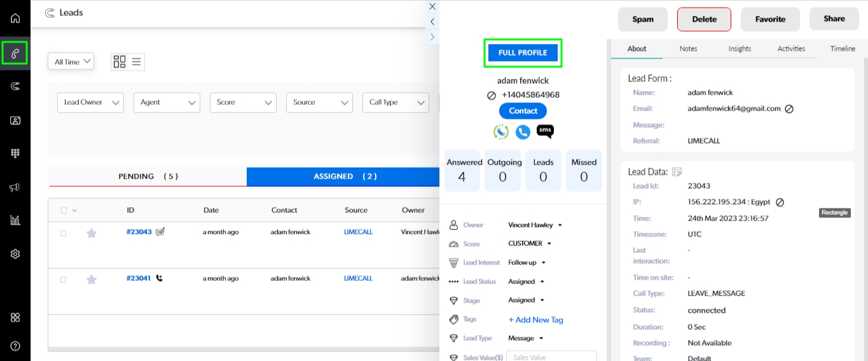Open the All Time date dropdown
The image size is (868, 361).
tap(71, 62)
